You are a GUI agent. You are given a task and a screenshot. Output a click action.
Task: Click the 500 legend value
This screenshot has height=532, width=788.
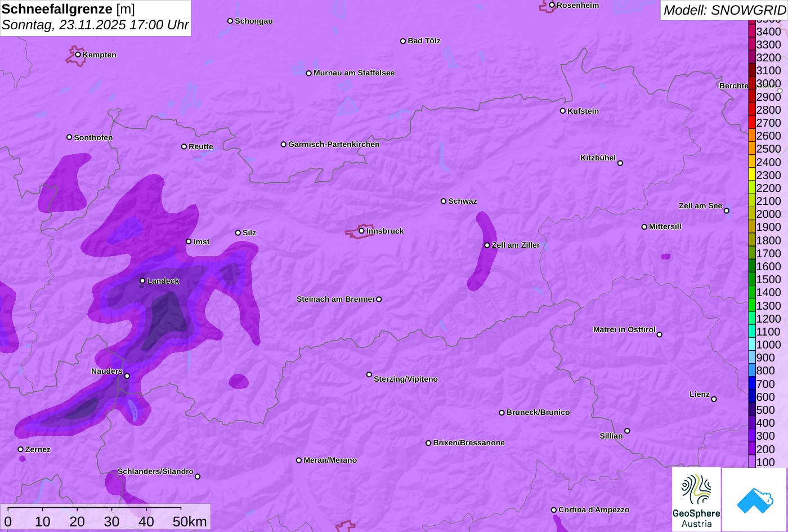[765, 410]
